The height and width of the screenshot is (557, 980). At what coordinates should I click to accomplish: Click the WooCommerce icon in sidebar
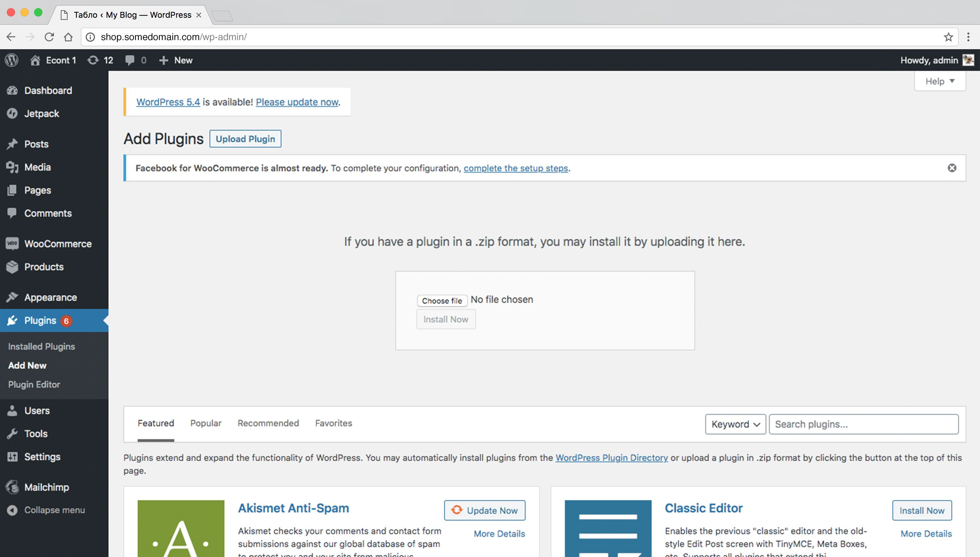click(12, 244)
